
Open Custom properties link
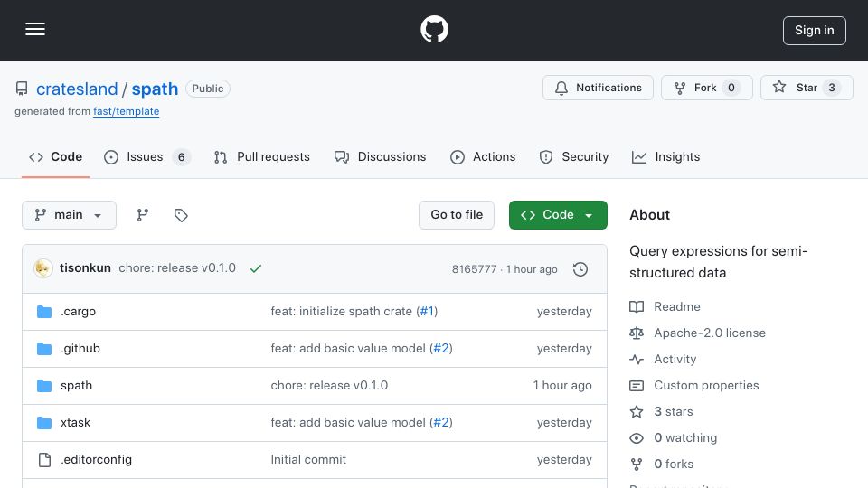coord(706,386)
